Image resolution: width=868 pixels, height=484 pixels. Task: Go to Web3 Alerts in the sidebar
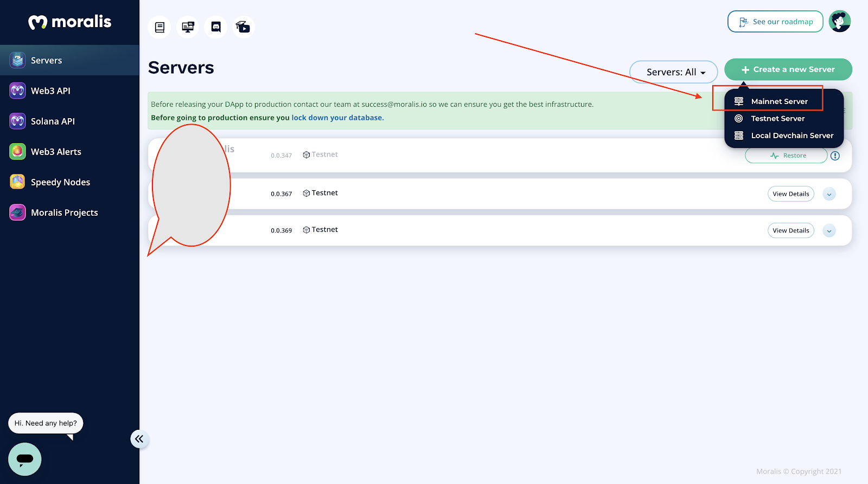[69, 151]
